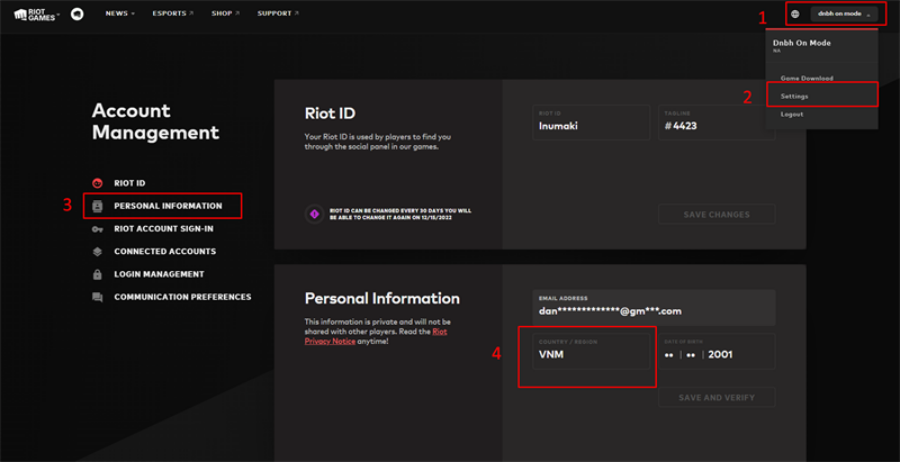Click the Login Management lock icon
The width and height of the screenshot is (900, 462).
97,274
